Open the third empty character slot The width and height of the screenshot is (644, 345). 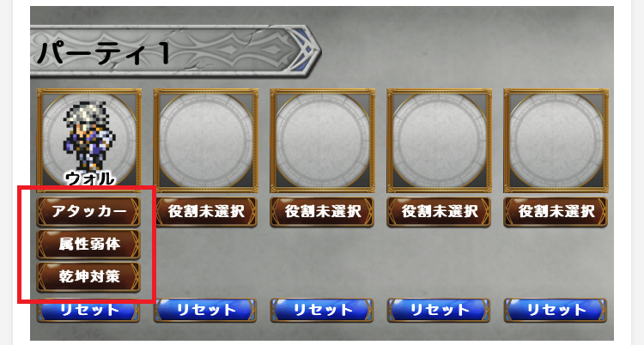322,141
